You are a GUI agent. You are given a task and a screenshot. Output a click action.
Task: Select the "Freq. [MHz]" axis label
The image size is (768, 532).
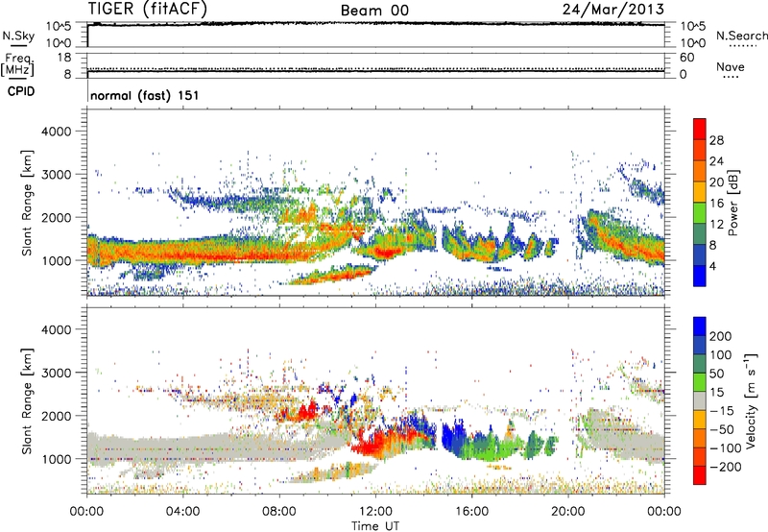coord(18,64)
